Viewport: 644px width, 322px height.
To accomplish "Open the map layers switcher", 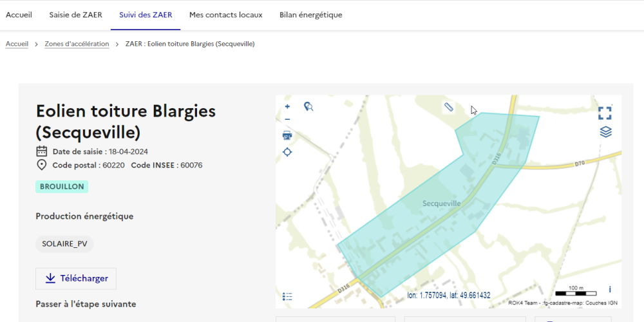I will (605, 132).
